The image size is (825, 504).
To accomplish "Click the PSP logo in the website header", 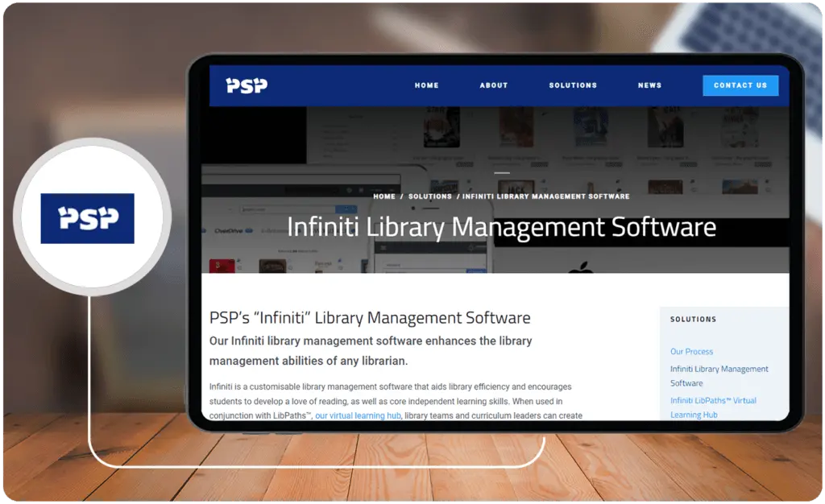I will click(x=247, y=85).
